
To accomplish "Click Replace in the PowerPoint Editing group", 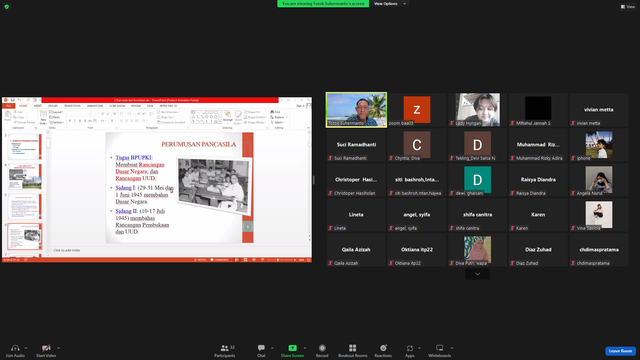I will 278,117.
